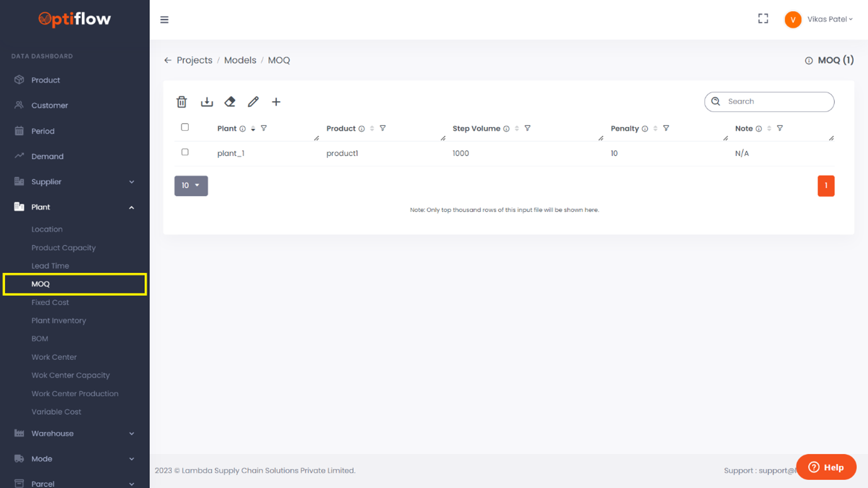
Task: Open filter for the Penalty column
Action: point(666,128)
